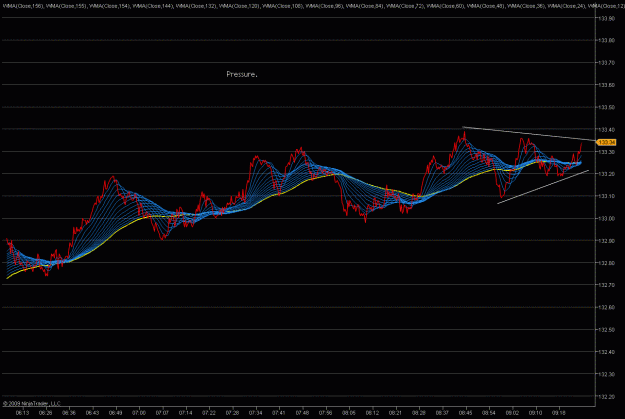Click the WMA(Close,48) indicator label
This screenshot has height=419, width=625.
485,6
